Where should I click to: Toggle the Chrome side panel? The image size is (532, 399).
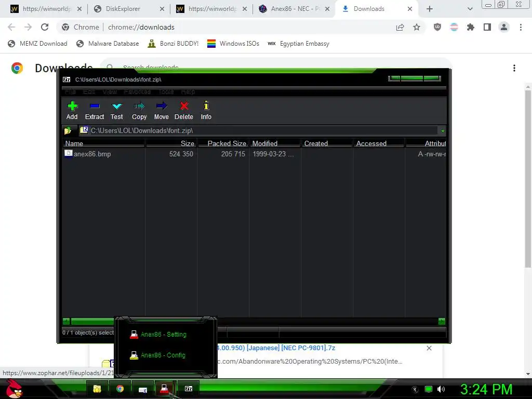(487, 27)
